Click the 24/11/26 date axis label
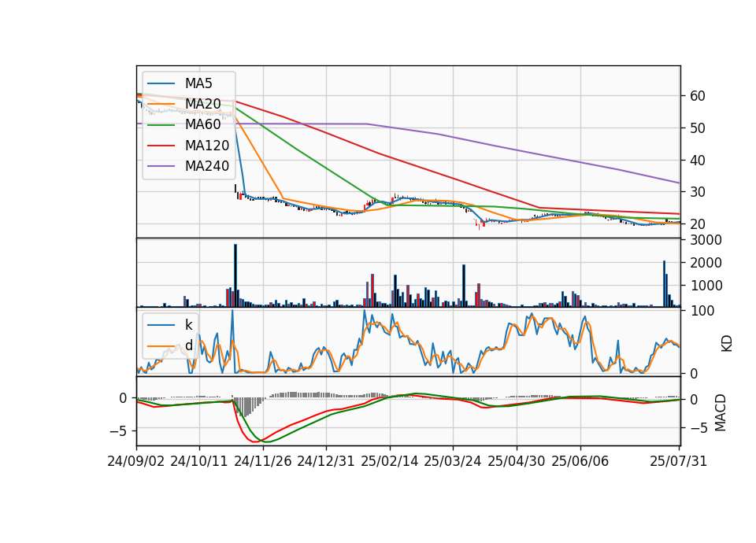Viewport: 756px width, 543px height. click(x=263, y=461)
